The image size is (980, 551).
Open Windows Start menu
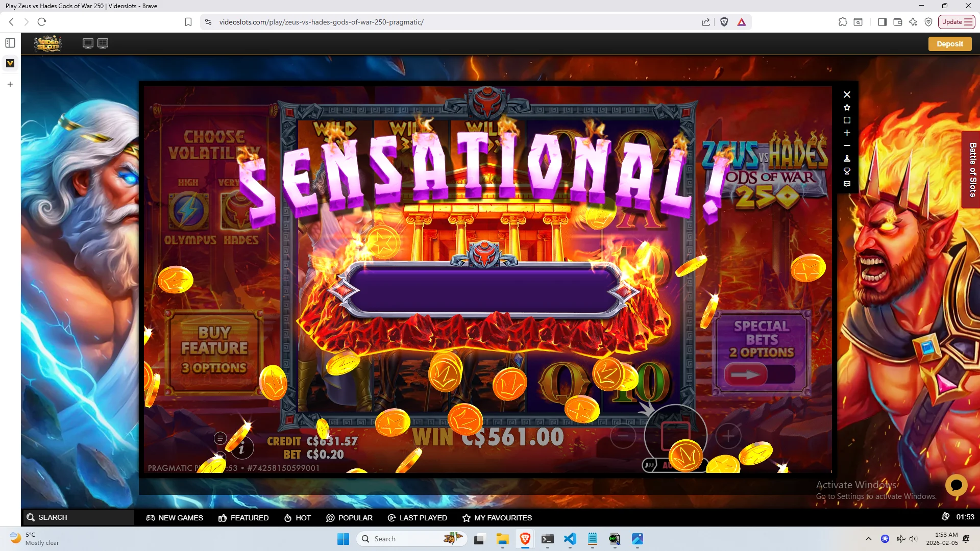(343, 539)
